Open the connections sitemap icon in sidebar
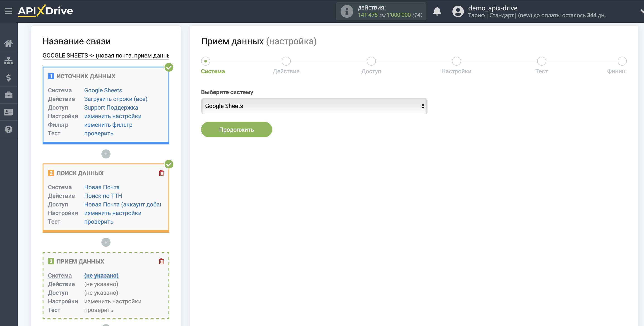 click(9, 60)
